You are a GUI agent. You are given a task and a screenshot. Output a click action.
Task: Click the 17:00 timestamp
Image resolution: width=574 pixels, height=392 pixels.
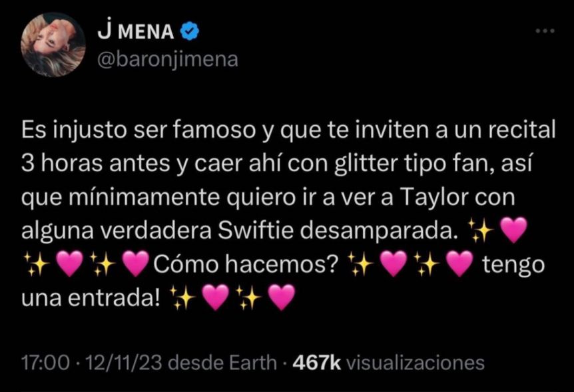click(x=45, y=363)
